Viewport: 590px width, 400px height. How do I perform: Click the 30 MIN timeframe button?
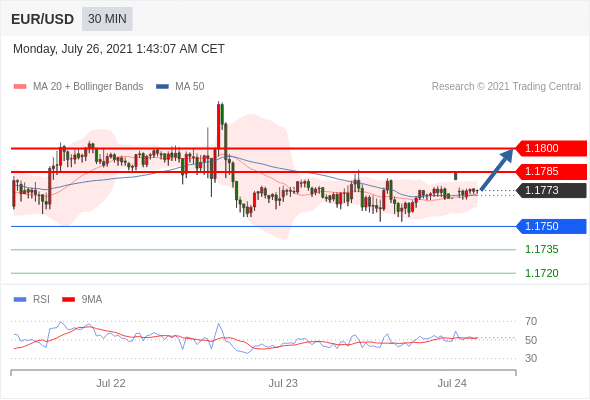(x=107, y=19)
